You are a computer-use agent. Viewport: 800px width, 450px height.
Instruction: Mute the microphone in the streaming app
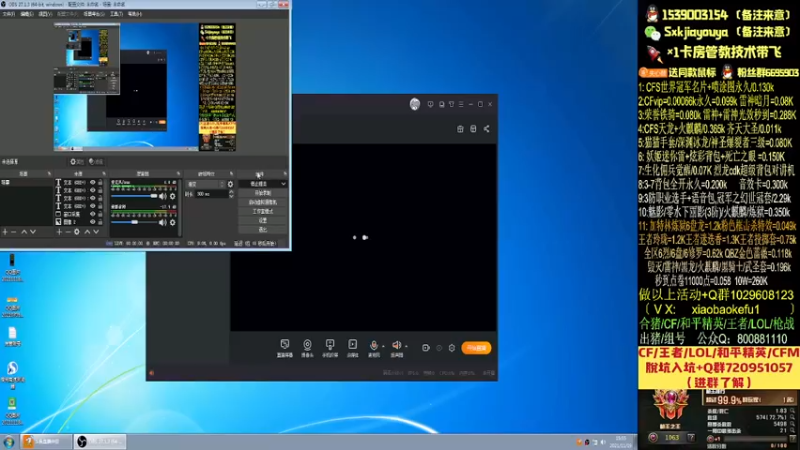pyautogui.click(x=373, y=347)
